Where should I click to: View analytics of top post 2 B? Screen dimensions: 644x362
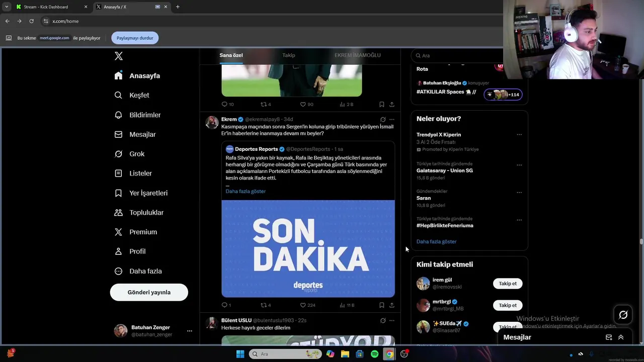tap(346, 104)
